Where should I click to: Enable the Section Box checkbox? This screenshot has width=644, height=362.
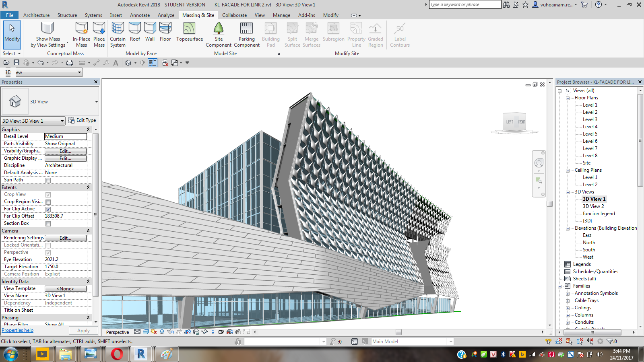click(x=48, y=224)
